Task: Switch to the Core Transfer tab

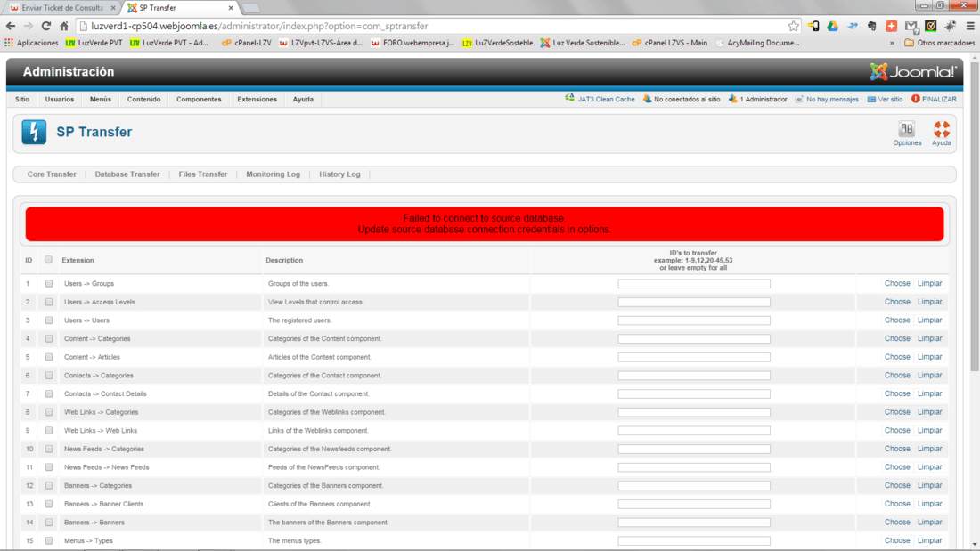Action: [52, 174]
